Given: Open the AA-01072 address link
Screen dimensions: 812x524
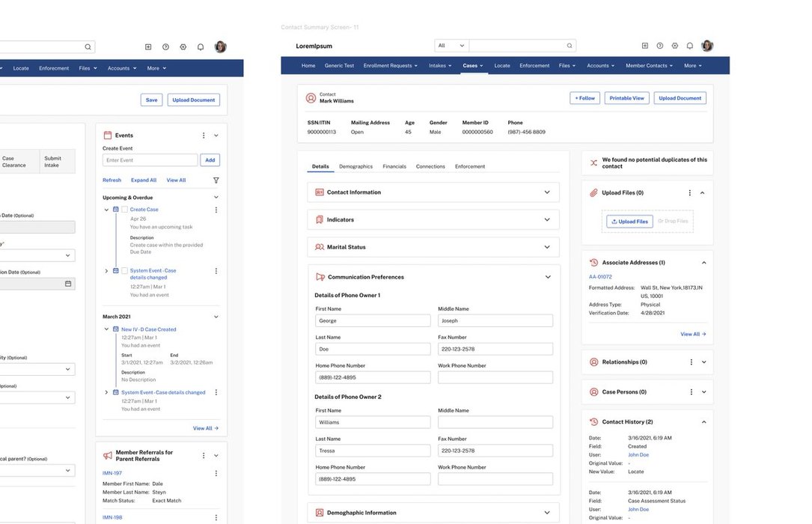Looking at the screenshot, I should point(599,277).
